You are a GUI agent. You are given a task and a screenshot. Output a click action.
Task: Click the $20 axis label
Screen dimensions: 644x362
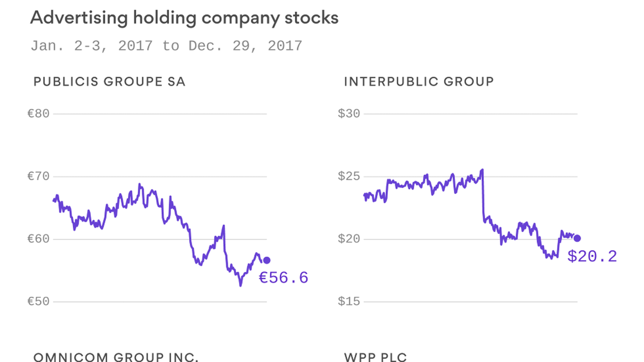point(349,239)
